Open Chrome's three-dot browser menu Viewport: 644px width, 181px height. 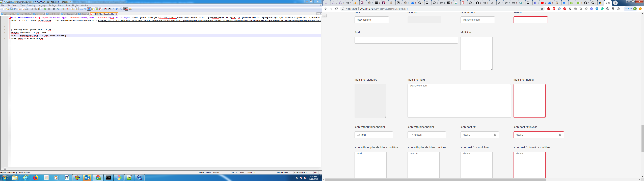[x=640, y=9]
